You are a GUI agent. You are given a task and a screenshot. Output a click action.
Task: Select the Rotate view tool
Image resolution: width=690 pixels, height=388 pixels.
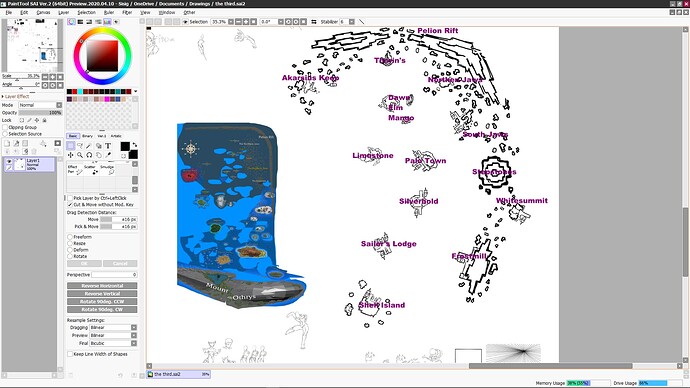click(x=89, y=155)
